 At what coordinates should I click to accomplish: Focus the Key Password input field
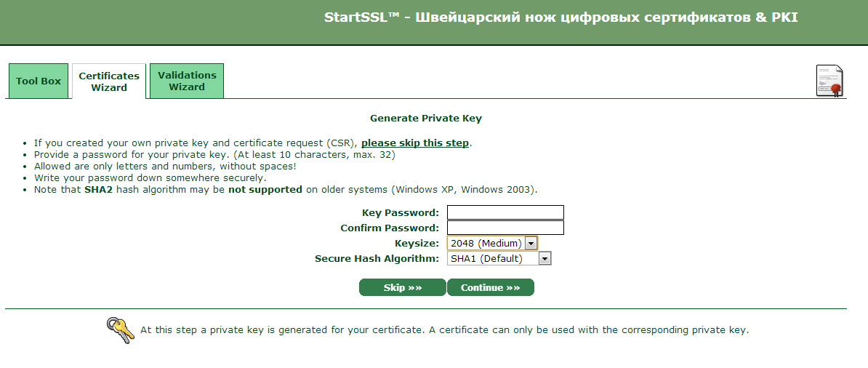click(505, 212)
